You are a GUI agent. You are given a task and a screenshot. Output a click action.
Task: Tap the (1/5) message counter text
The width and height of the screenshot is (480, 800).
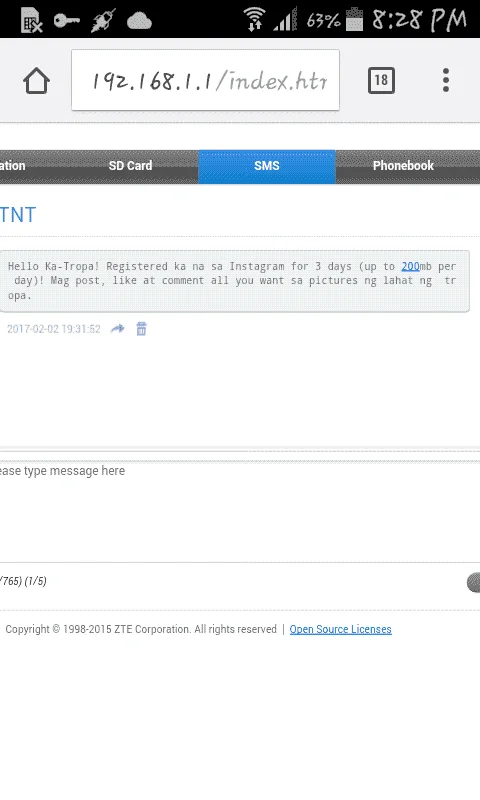[x=35, y=581]
